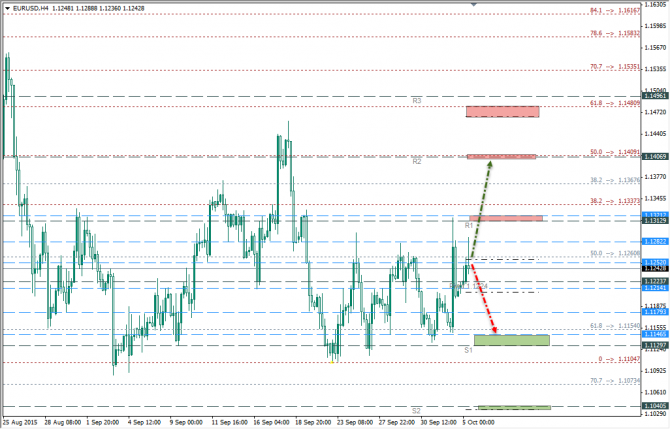The image size is (670, 429).
Task: Click the 1.14720 price scale value
Action: [655, 112]
